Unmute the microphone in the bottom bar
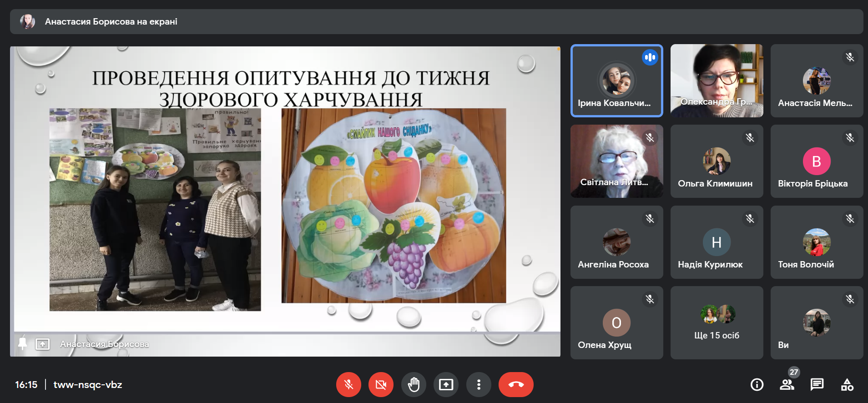Viewport: 868px width, 403px height. tap(348, 385)
